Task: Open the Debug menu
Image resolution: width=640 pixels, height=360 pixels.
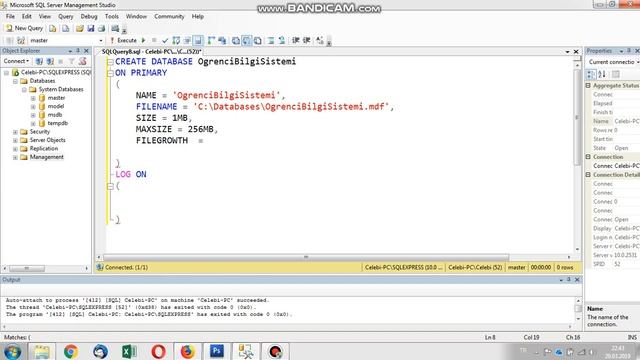Action: pos(89,16)
